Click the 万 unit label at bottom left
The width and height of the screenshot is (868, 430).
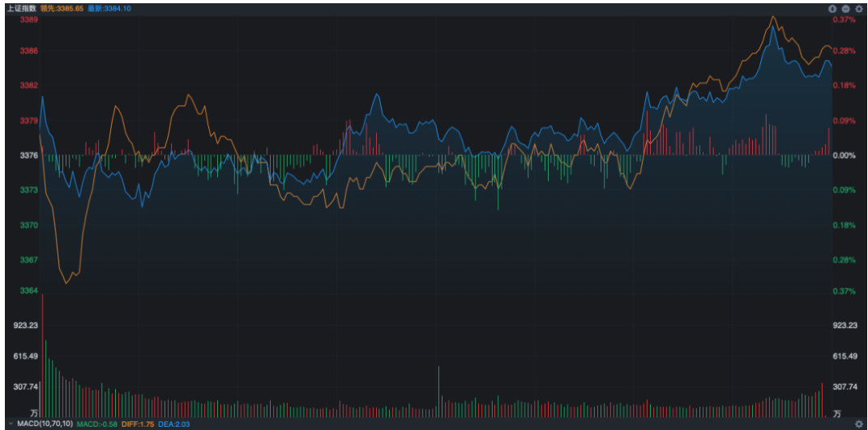(x=34, y=412)
